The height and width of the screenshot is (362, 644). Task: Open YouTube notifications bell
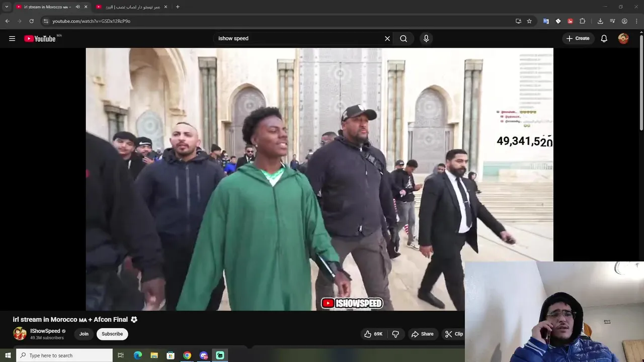pos(604,39)
